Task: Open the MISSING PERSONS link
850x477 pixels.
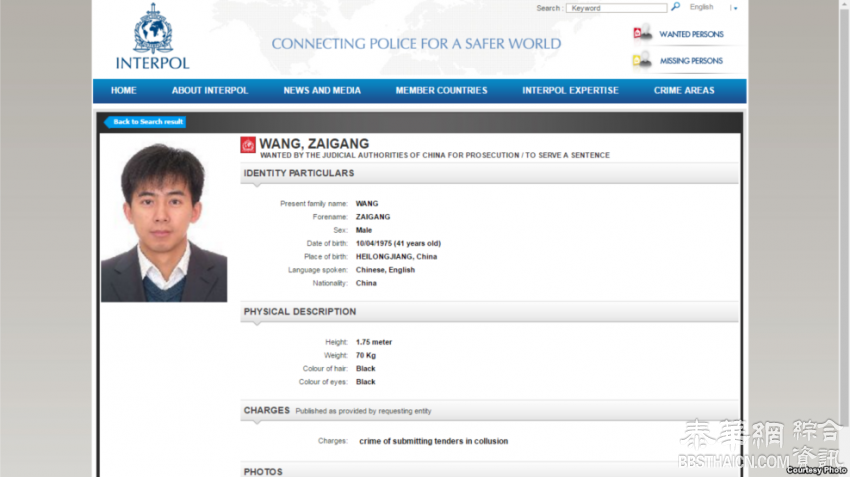Action: click(x=691, y=61)
